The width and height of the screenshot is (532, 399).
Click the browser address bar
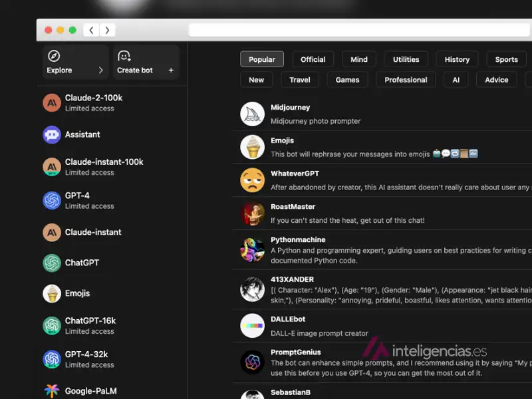(360, 30)
